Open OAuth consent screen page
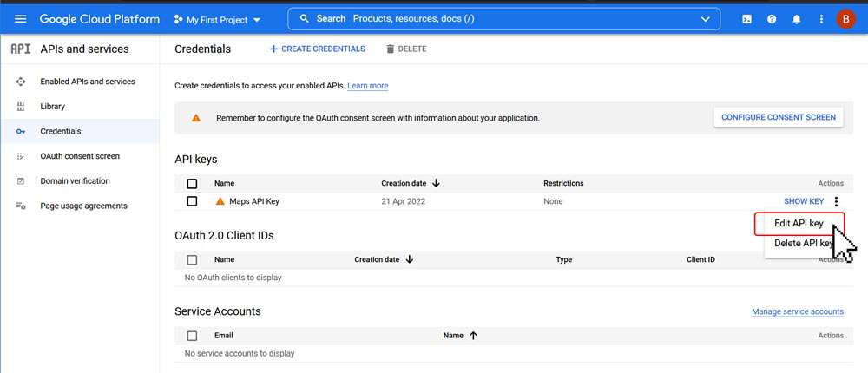 point(80,156)
